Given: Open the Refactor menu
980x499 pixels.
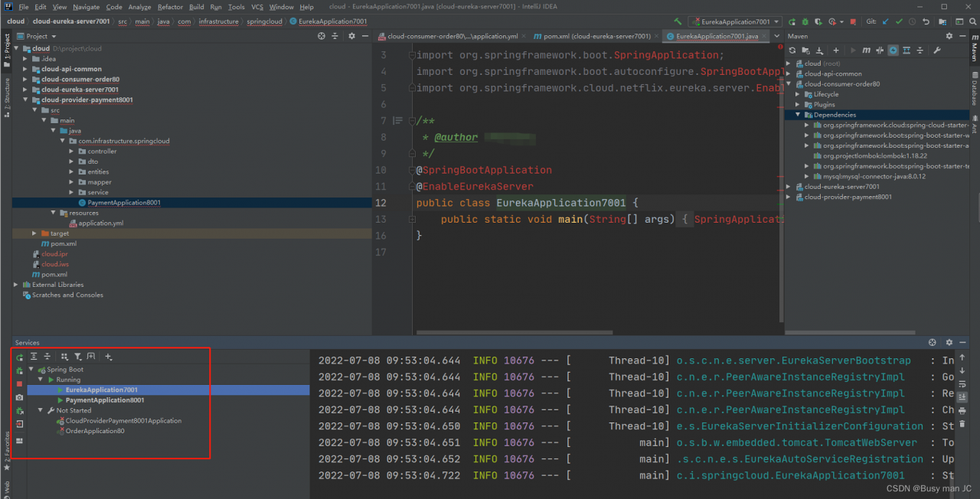Looking at the screenshot, I should point(170,7).
